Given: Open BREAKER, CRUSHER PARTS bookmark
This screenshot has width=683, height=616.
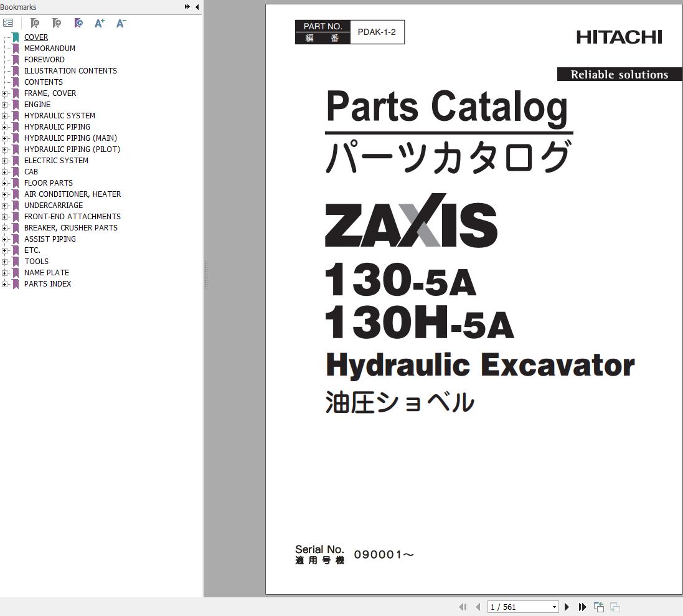Looking at the screenshot, I should click(71, 228).
